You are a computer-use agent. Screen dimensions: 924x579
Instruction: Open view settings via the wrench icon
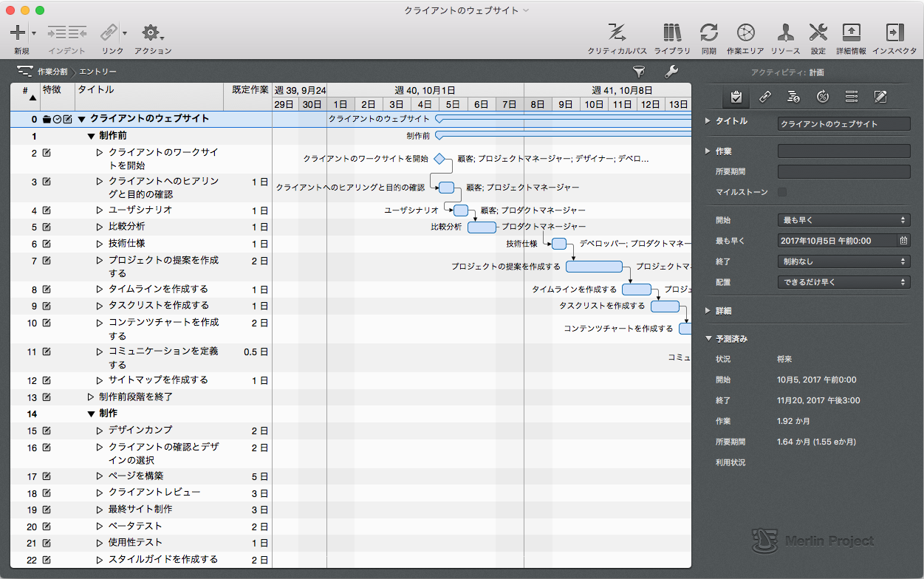pyautogui.click(x=671, y=72)
